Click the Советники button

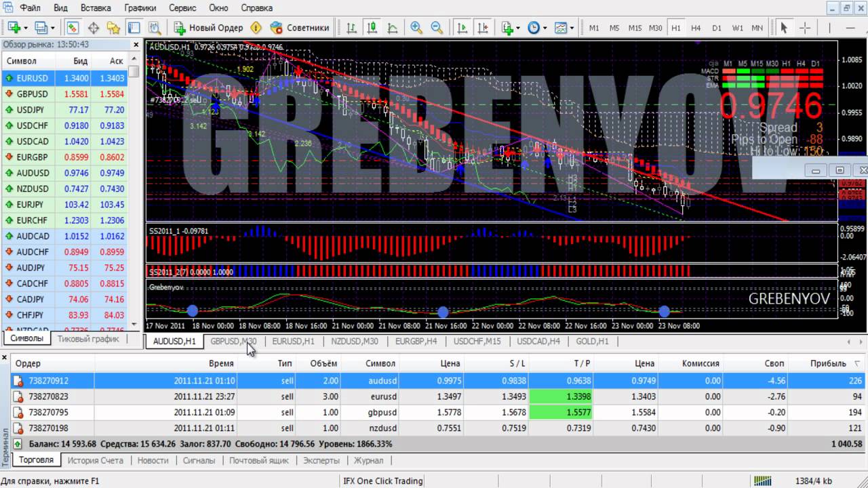click(300, 28)
